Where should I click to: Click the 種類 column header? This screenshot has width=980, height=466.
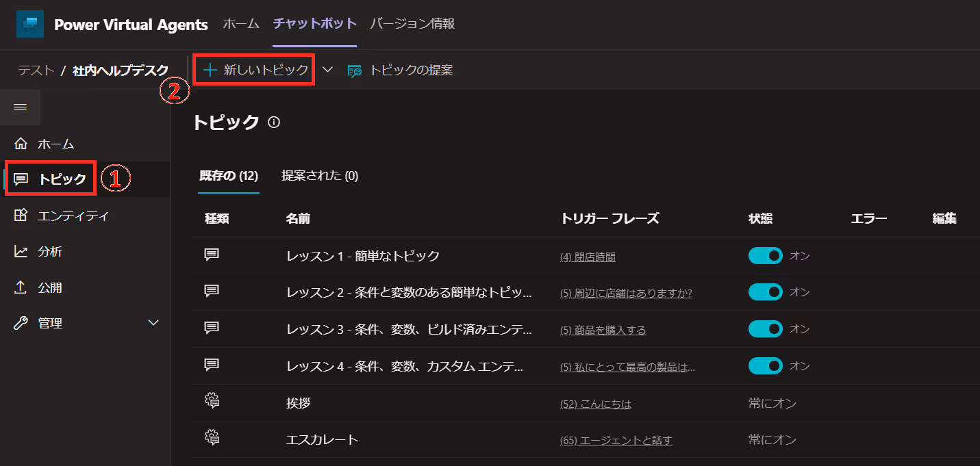pos(216,218)
